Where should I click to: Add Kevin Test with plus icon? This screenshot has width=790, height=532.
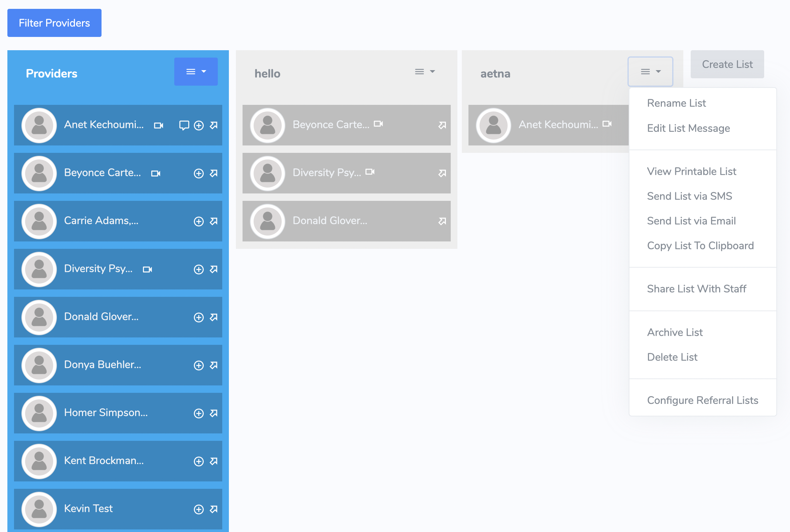(199, 509)
